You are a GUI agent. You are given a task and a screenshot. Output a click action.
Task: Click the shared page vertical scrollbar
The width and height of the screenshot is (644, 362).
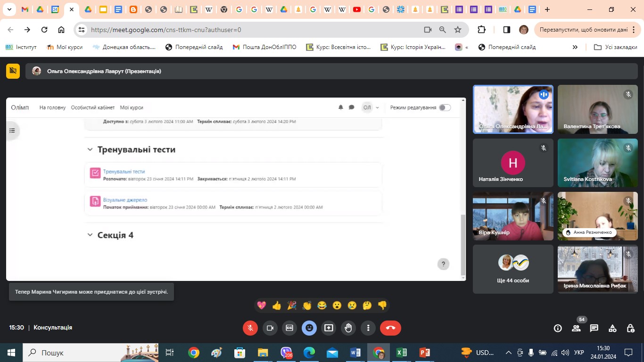(463, 245)
